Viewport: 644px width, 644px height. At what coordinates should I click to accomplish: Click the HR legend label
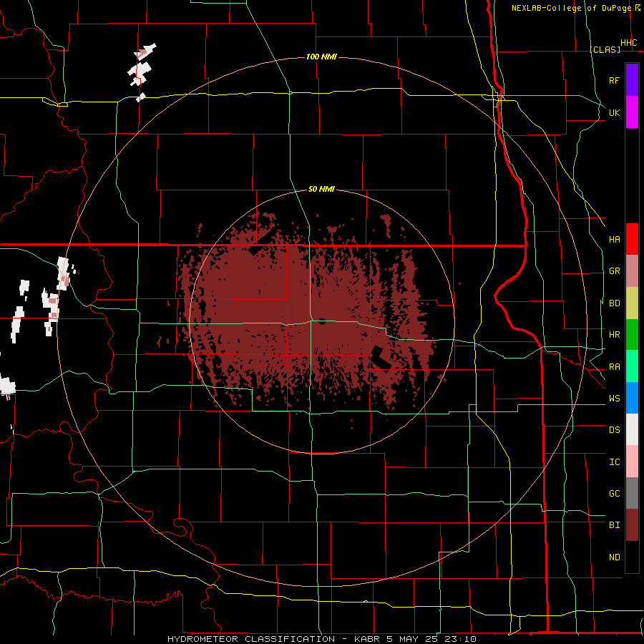(x=615, y=335)
